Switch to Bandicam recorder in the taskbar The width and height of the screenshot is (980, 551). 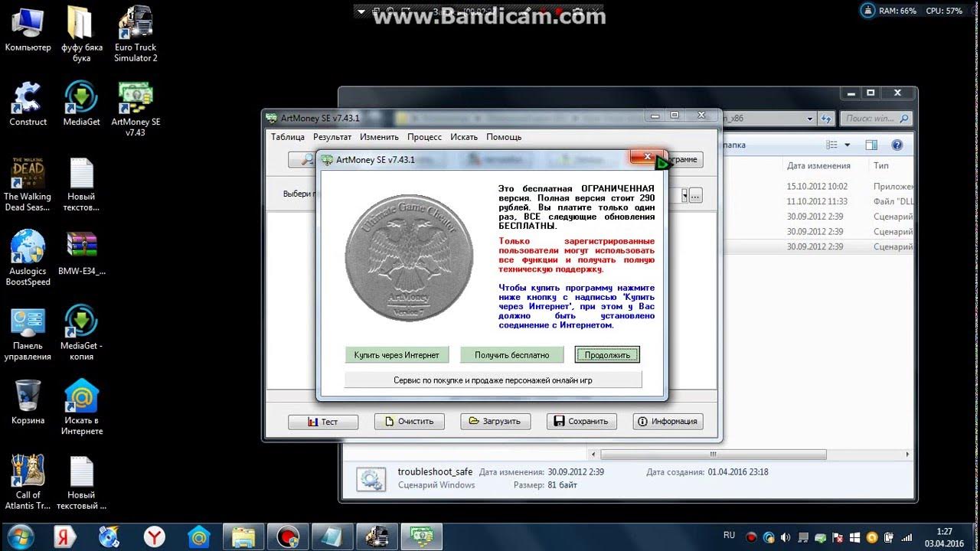coord(288,536)
